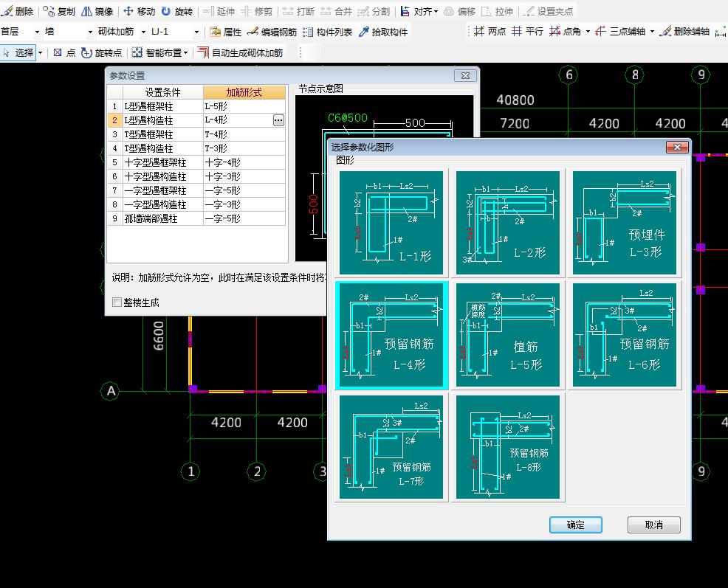Activate 拾取构件 (Pick component)
This screenshot has width=728, height=588.
(x=383, y=32)
